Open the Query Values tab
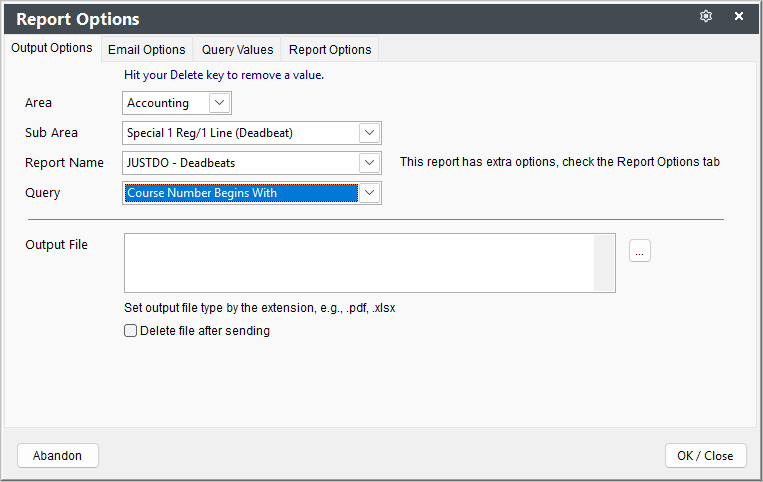 pyautogui.click(x=237, y=50)
